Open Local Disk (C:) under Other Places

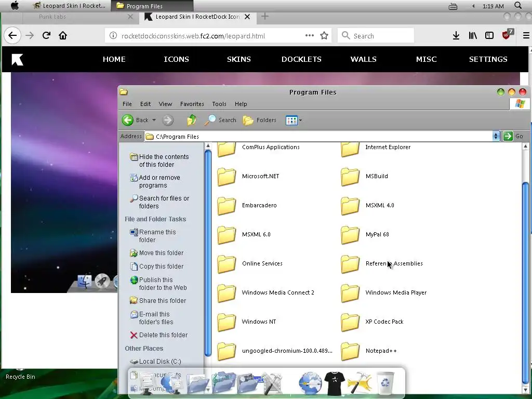pyautogui.click(x=156, y=362)
